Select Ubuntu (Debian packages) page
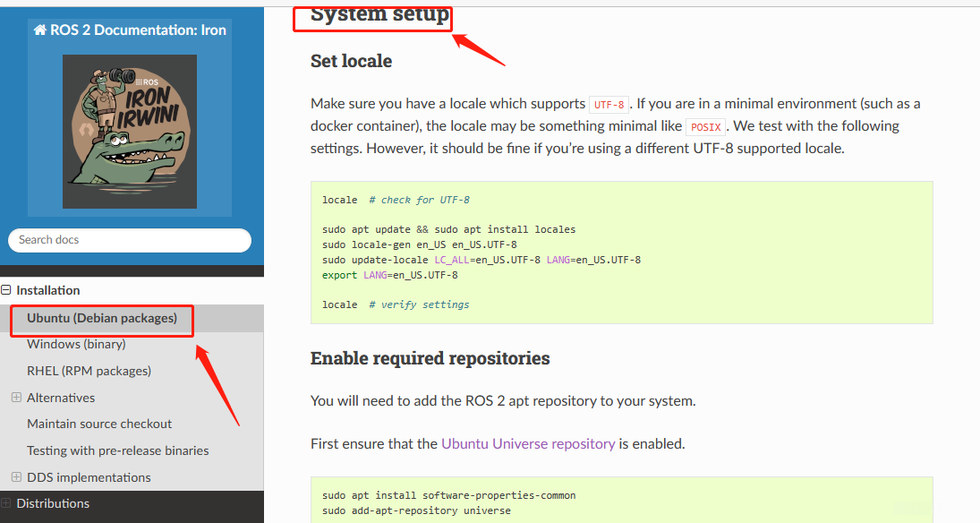The height and width of the screenshot is (523, 980). coord(102,319)
